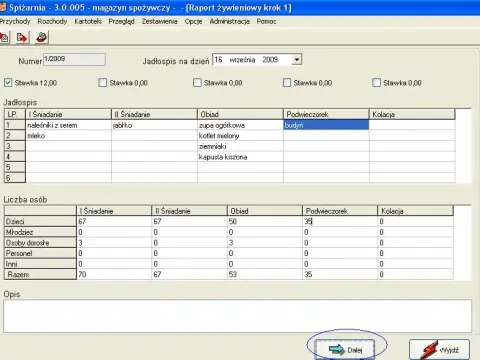Screen dimensions: 480x360
Task: Click the Podwieczorek header in the Jadłospis table
Action: tap(326, 114)
